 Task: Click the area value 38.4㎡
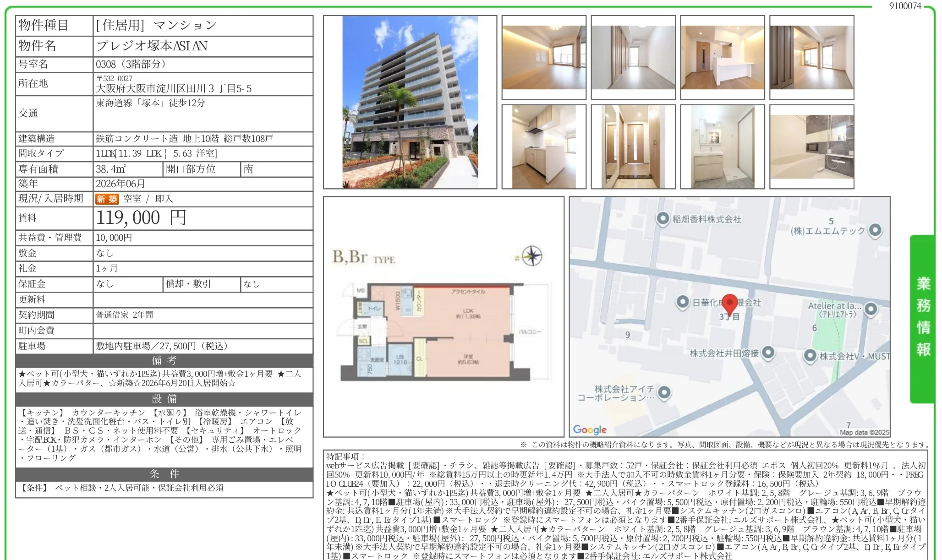pyautogui.click(x=110, y=169)
